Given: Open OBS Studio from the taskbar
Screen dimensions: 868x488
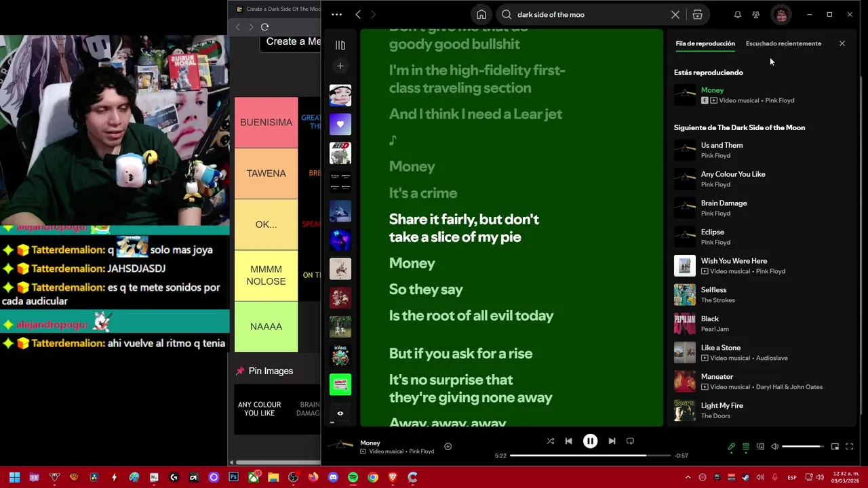Looking at the screenshot, I should (x=293, y=477).
